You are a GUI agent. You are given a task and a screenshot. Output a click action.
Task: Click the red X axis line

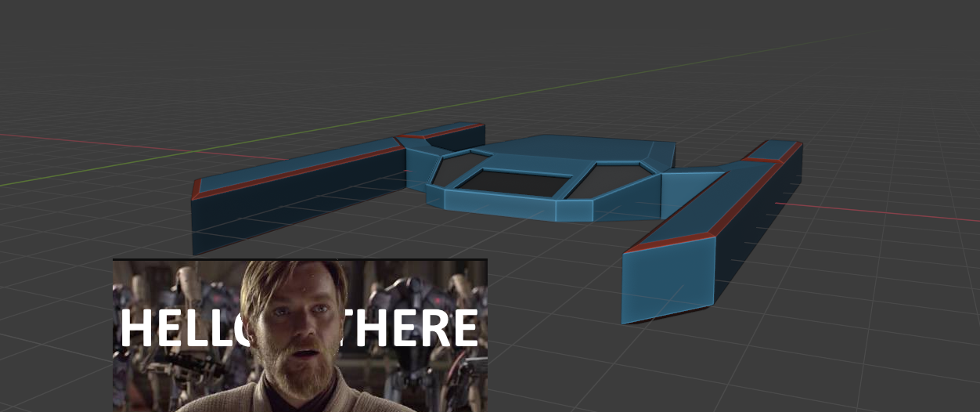point(877,212)
